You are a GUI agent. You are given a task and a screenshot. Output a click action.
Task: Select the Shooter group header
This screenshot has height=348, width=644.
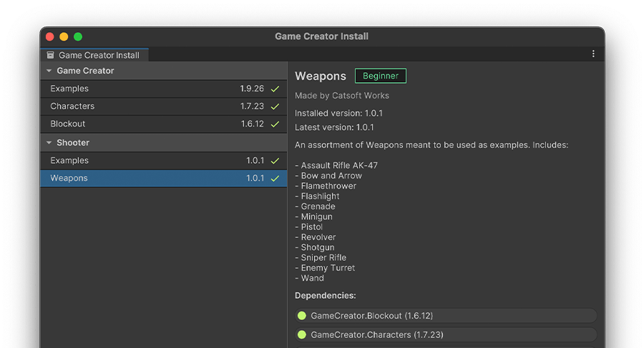[x=163, y=143]
